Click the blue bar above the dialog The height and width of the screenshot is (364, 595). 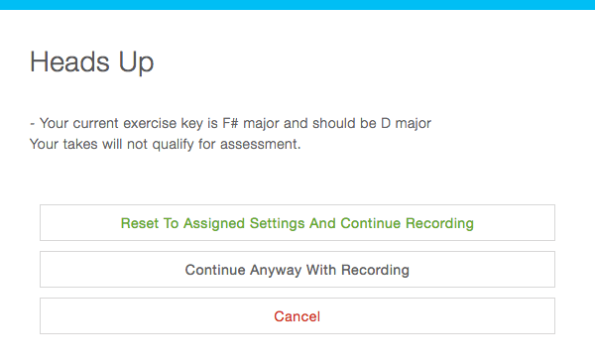(297, 5)
